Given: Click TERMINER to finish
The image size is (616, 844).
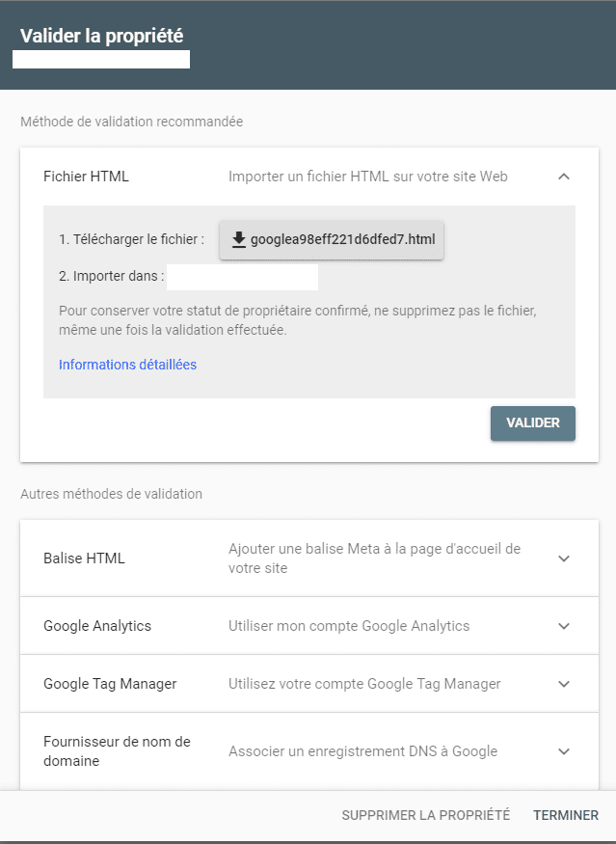Looking at the screenshot, I should 565,815.
